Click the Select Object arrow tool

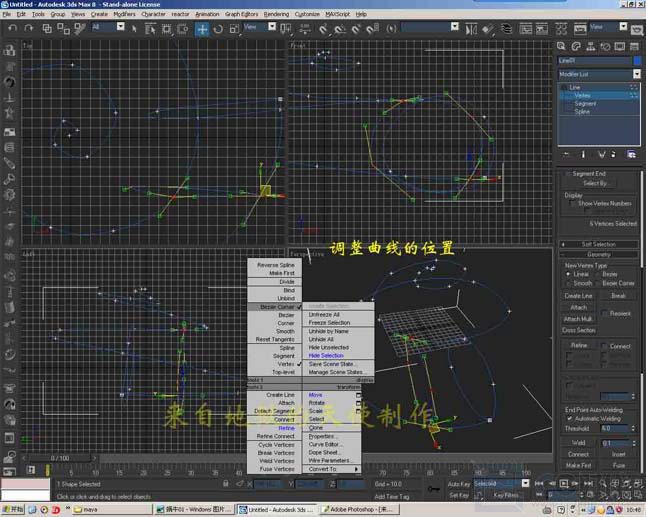pyautogui.click(x=134, y=29)
